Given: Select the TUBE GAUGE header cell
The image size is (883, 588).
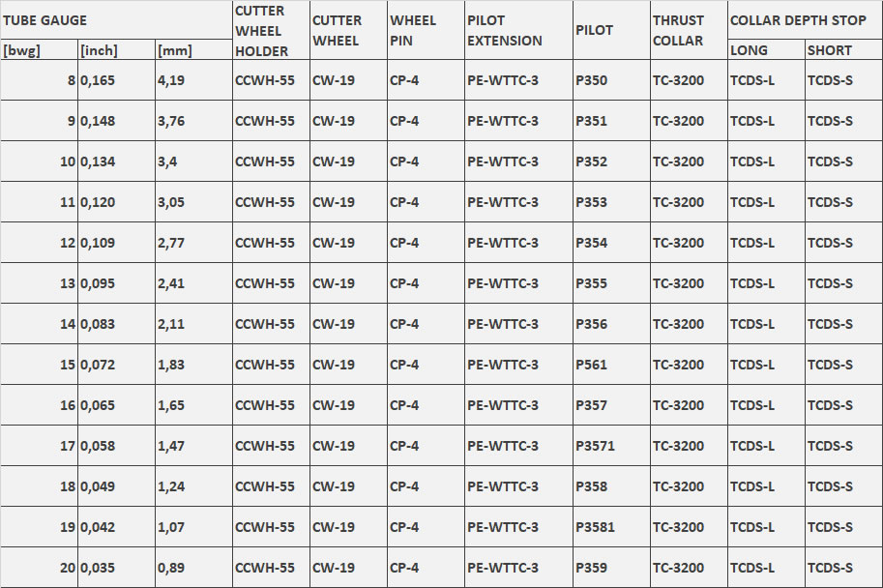Looking at the screenshot, I should tap(116, 20).
